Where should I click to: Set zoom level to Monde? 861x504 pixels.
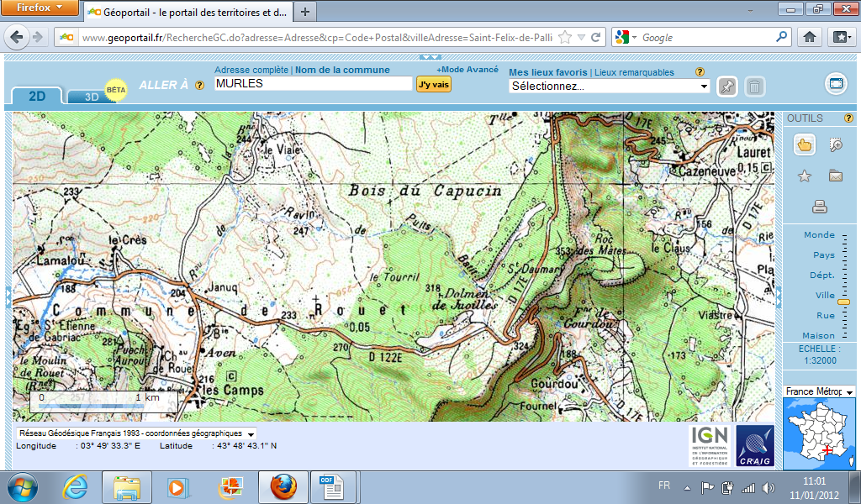pyautogui.click(x=819, y=234)
